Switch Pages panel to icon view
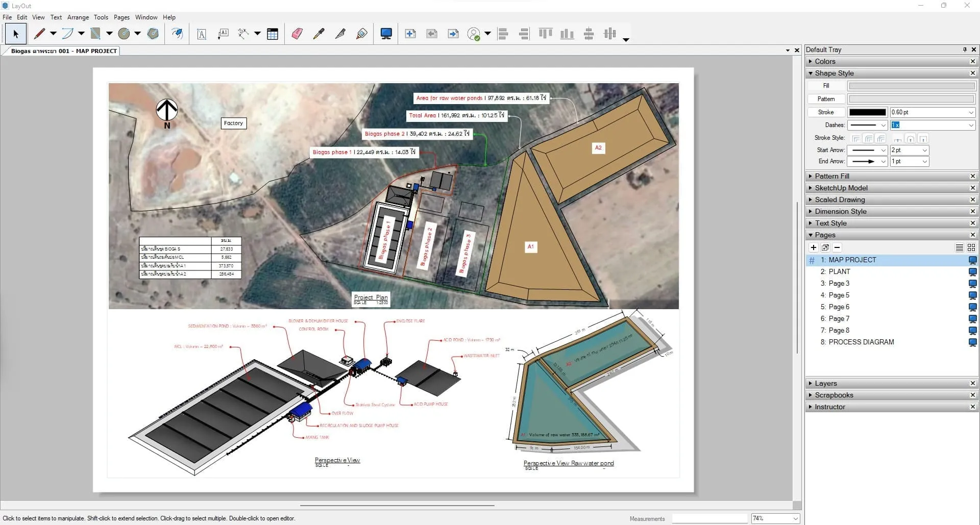This screenshot has width=980, height=525. (971, 247)
